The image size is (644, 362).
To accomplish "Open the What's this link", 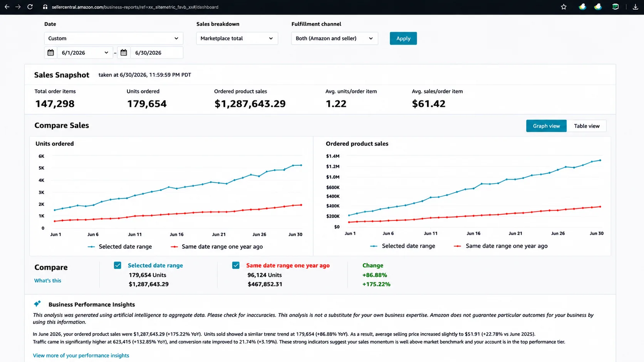I will click(x=48, y=280).
